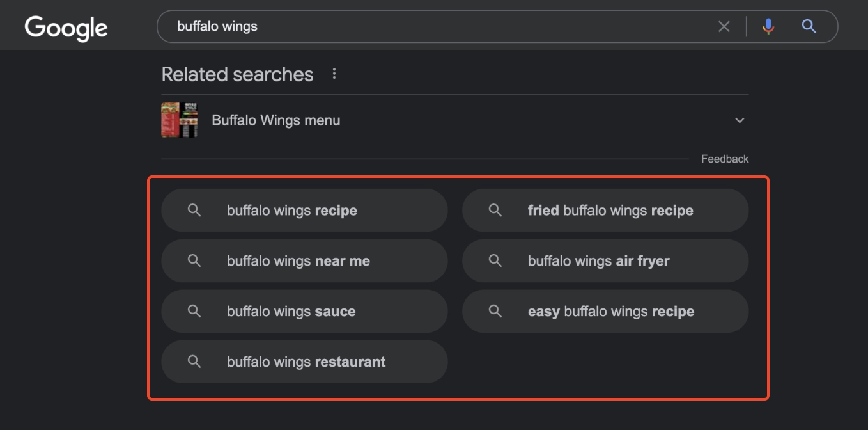The height and width of the screenshot is (430, 868).
Task: Open the Buffalo Wings menu thumbnail
Action: point(179,120)
